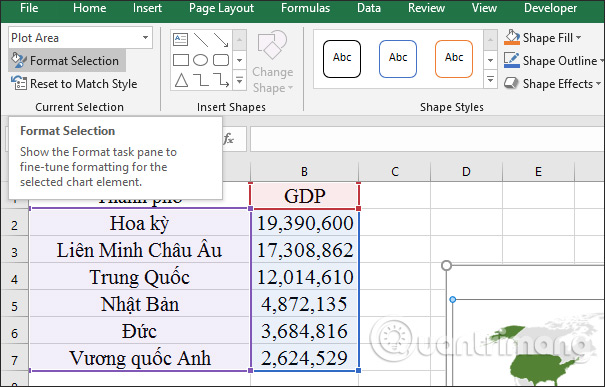Image resolution: width=605 pixels, height=387 pixels.
Task: Open the Change Shape menu
Action: [272, 63]
